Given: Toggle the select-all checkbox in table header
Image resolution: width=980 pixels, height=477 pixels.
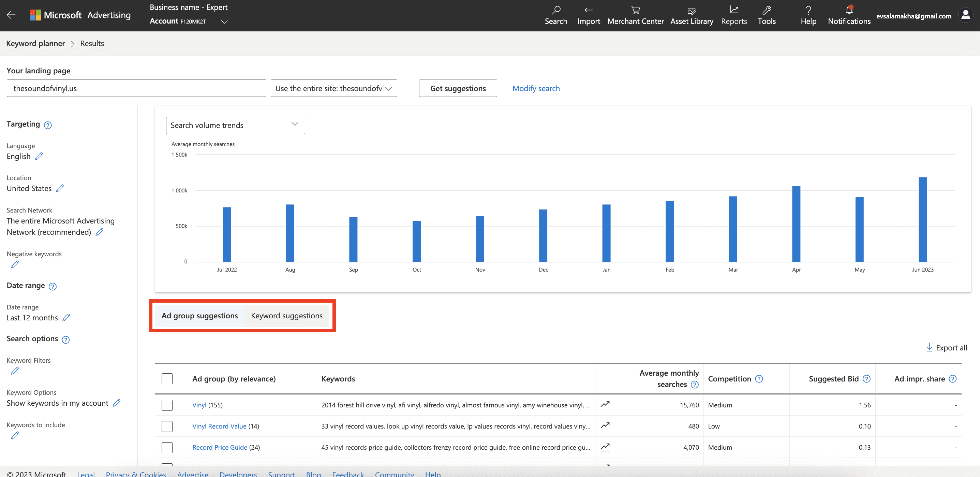Looking at the screenshot, I should [x=167, y=378].
